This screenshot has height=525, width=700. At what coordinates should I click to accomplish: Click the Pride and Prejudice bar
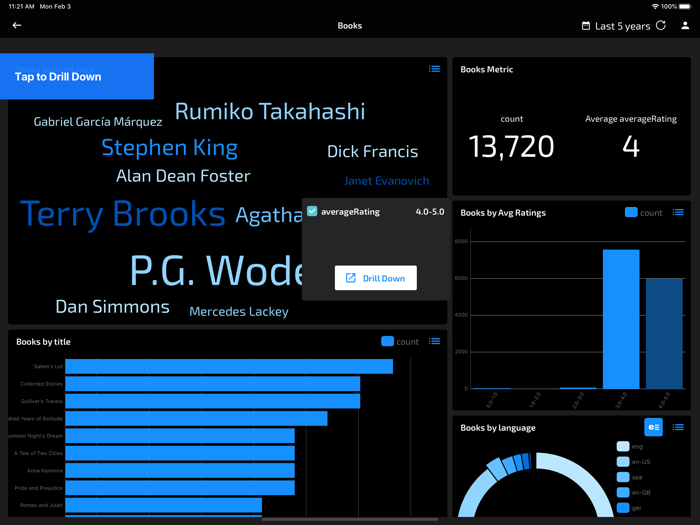tap(180, 488)
